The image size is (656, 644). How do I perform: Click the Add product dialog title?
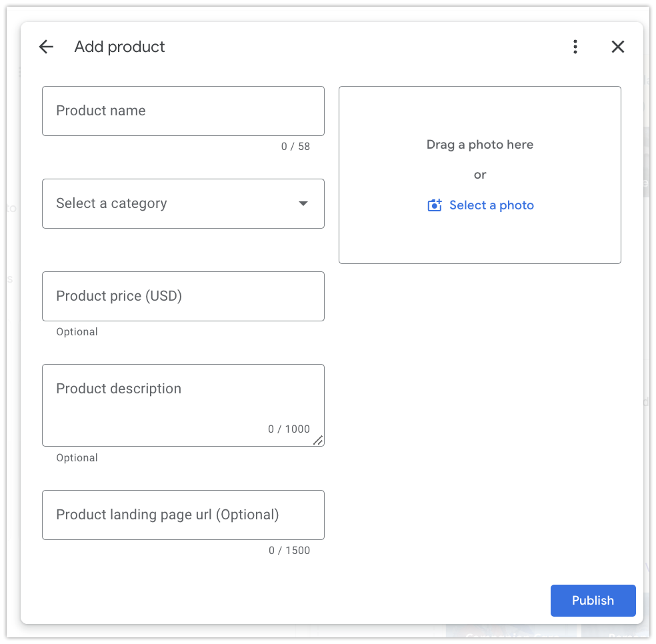point(119,47)
